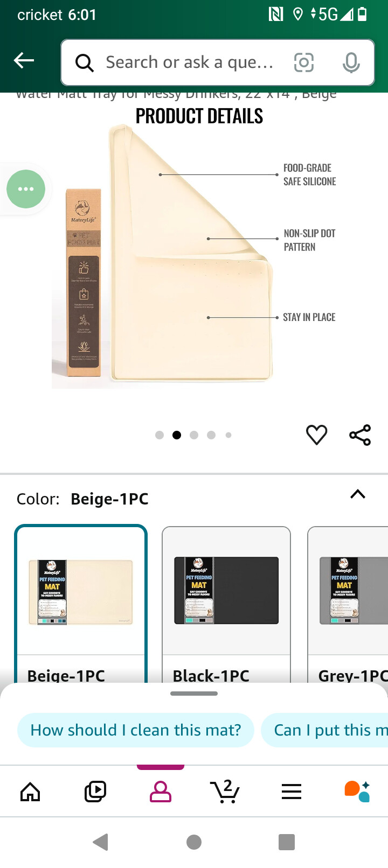
Task: Ask "How should I clean this mat?"
Action: pyautogui.click(x=136, y=730)
